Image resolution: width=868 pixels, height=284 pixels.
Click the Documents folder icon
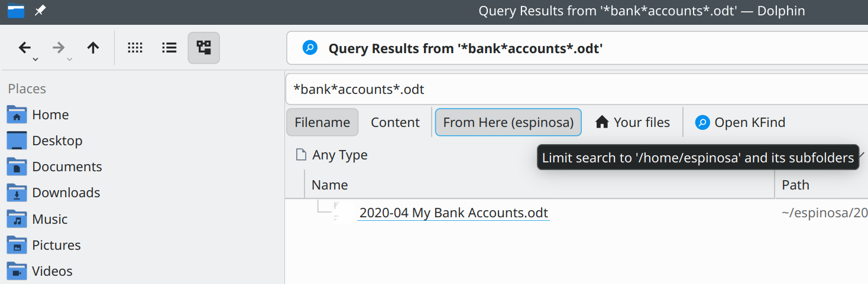coord(17,167)
